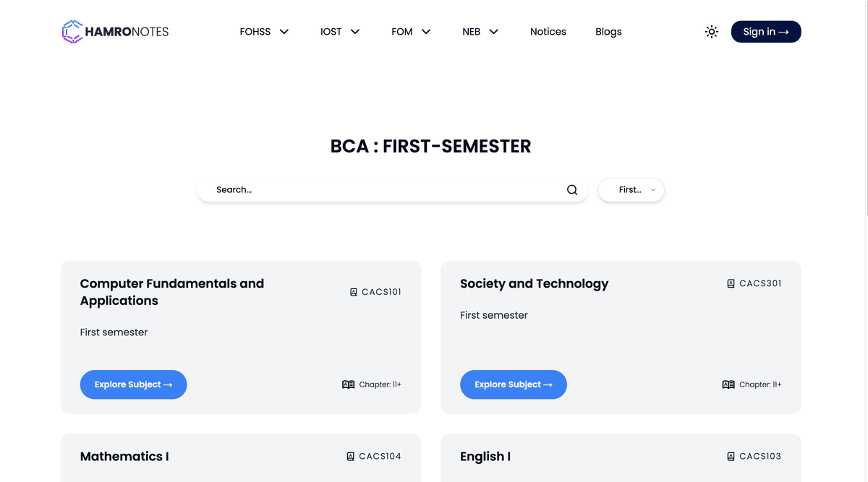
Task: Open the First semester selector dropdown
Action: [631, 190]
